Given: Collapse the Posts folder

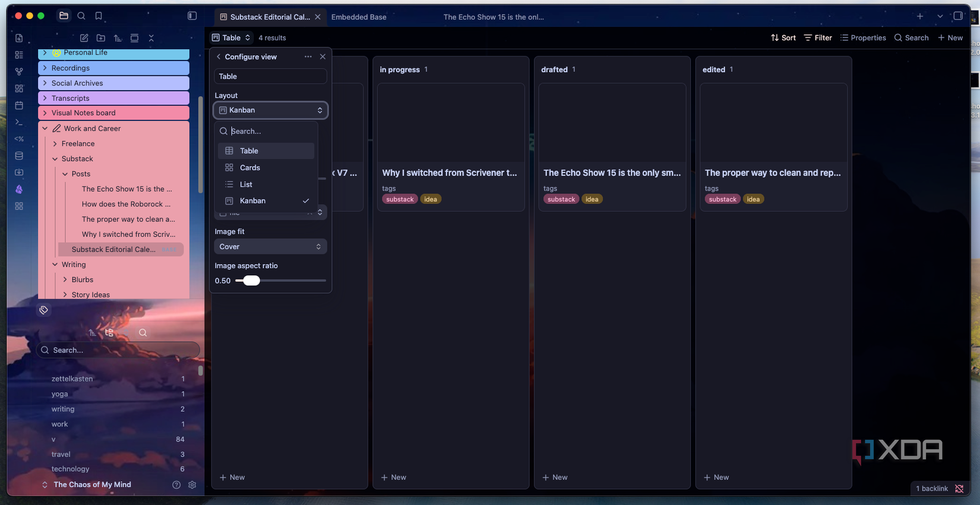Looking at the screenshot, I should pyautogui.click(x=65, y=174).
